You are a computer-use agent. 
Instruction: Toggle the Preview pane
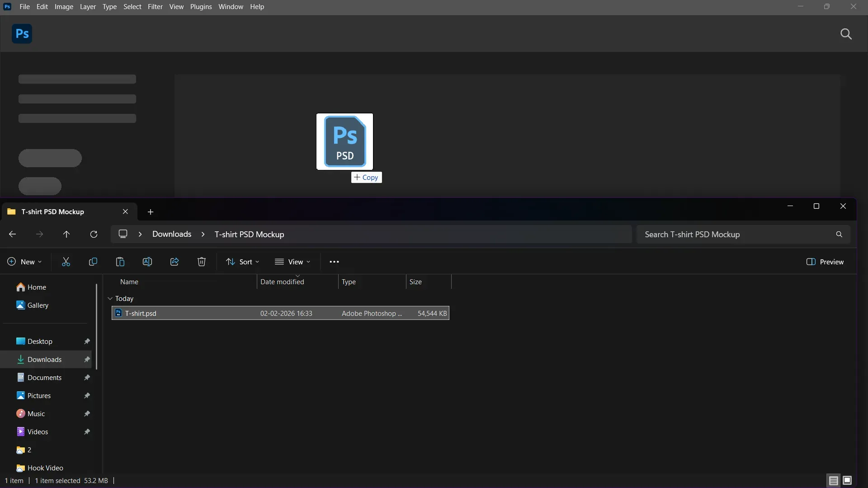point(825,262)
